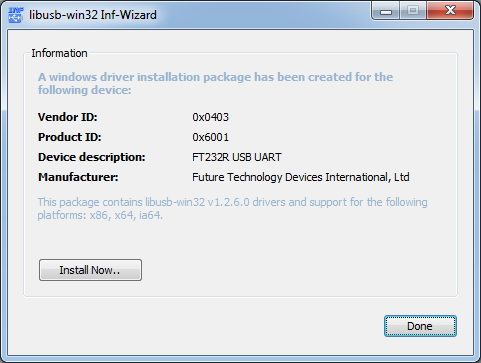Click the Device description label
Screen dimensions: 481x363
(92, 157)
